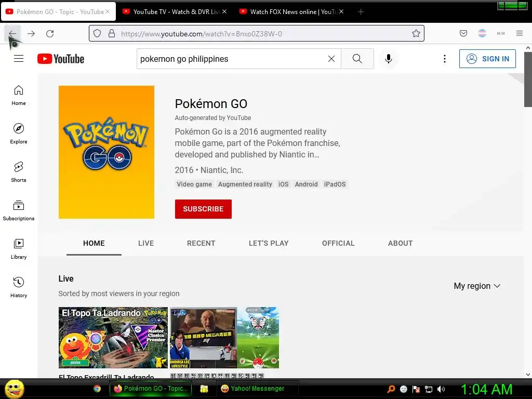This screenshot has width=532, height=399.
Task: Click the SIGN IN button
Action: [487, 59]
